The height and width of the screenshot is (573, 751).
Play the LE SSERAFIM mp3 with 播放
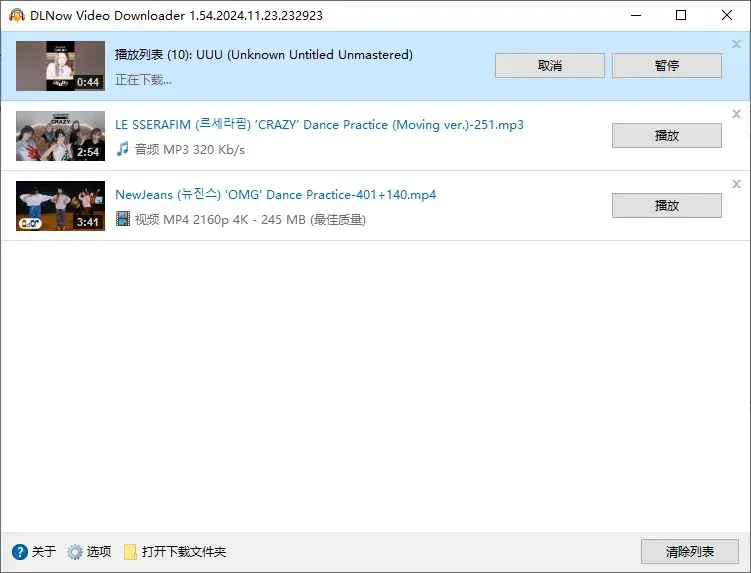point(666,136)
